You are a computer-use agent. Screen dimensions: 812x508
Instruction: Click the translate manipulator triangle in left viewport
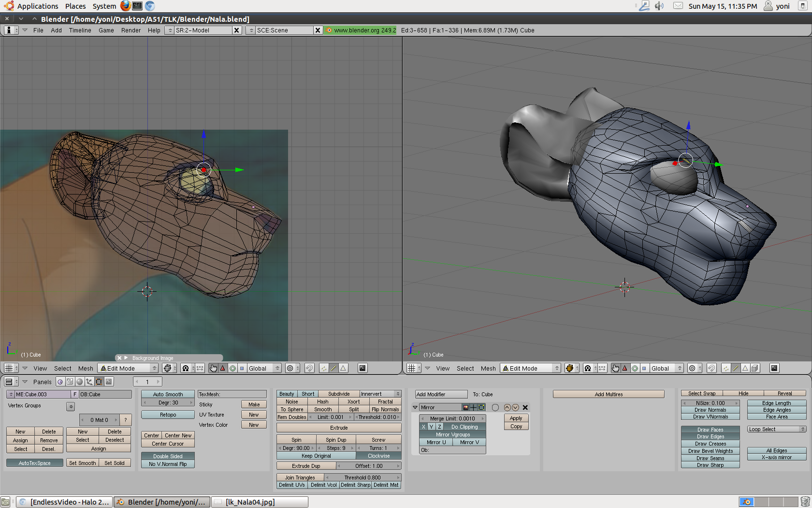[x=223, y=368]
